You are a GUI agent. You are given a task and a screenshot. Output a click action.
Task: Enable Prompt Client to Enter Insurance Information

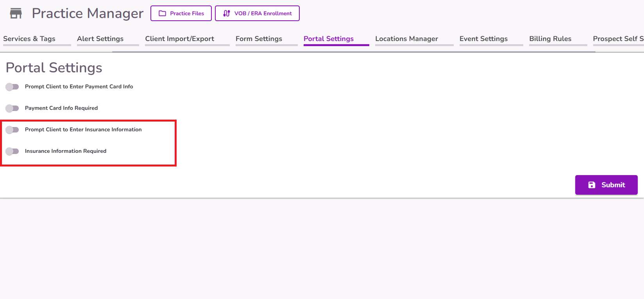12,130
